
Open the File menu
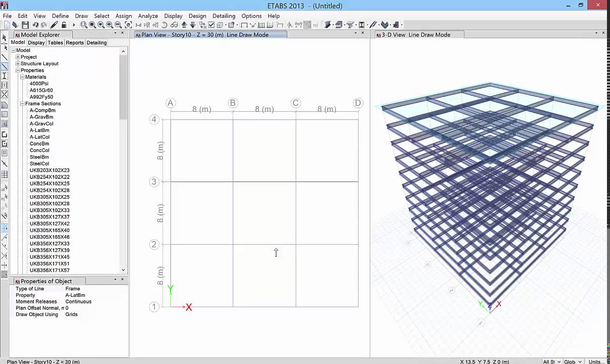(7, 16)
